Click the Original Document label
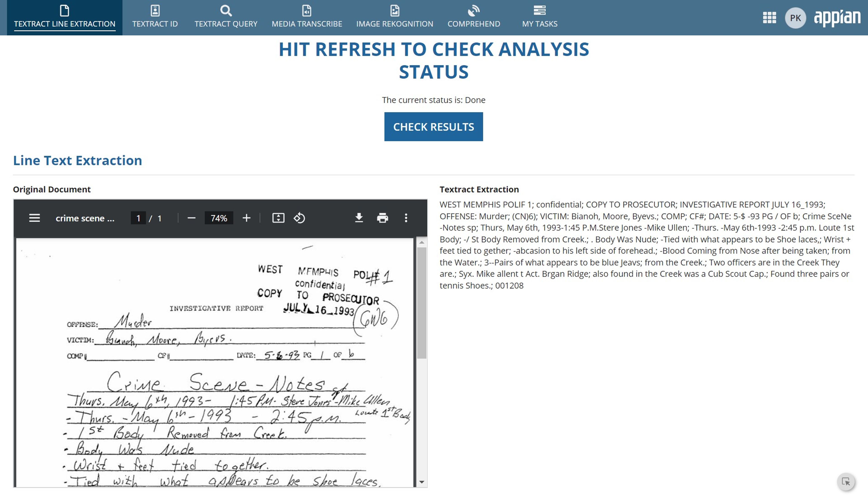The width and height of the screenshot is (868, 500). (x=52, y=189)
